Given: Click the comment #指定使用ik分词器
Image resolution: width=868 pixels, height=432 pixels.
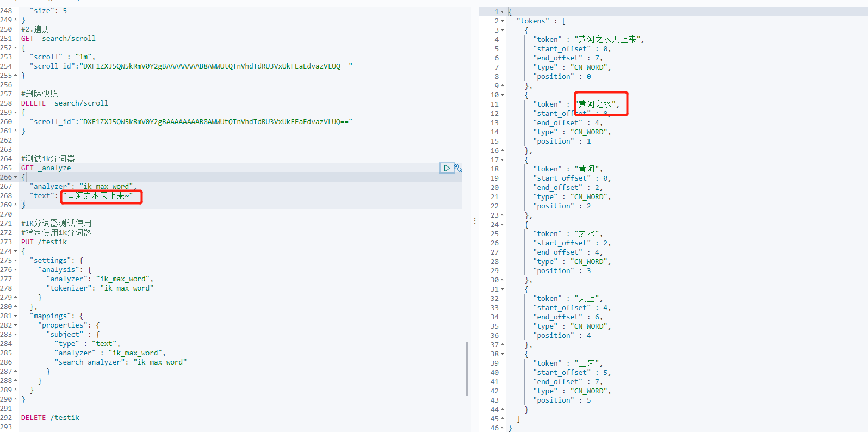Looking at the screenshot, I should 56,233.
